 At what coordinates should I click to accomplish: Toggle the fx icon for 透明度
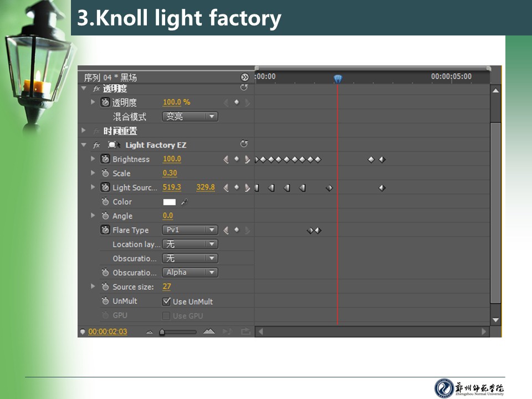[96, 89]
